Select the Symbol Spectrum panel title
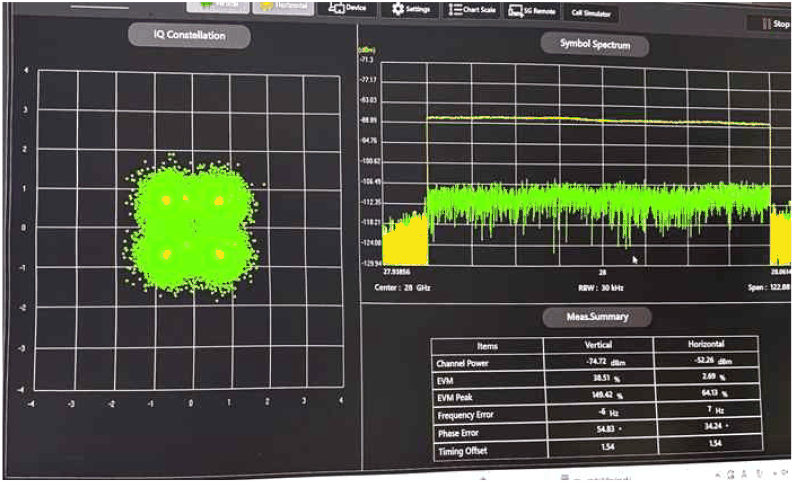The width and height of the screenshot is (794, 483). click(595, 45)
